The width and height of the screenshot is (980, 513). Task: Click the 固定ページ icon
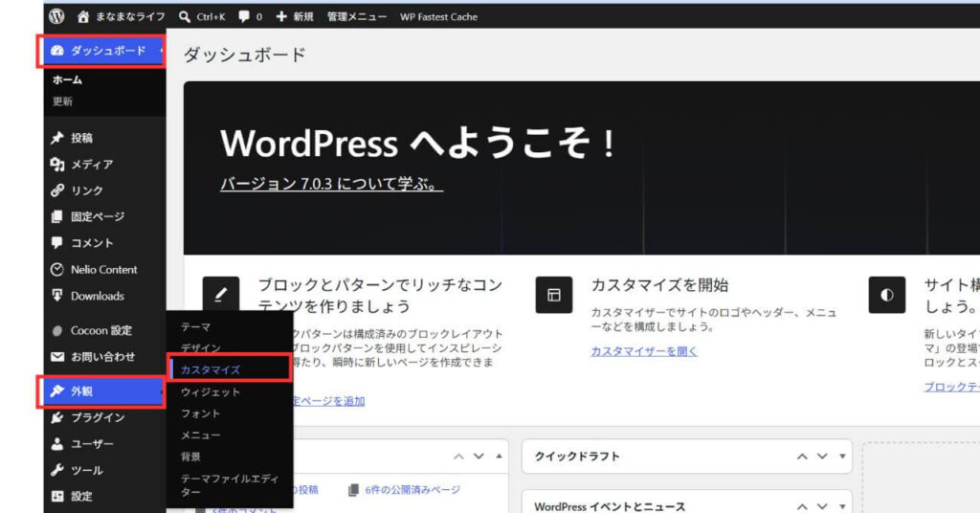pyautogui.click(x=56, y=217)
